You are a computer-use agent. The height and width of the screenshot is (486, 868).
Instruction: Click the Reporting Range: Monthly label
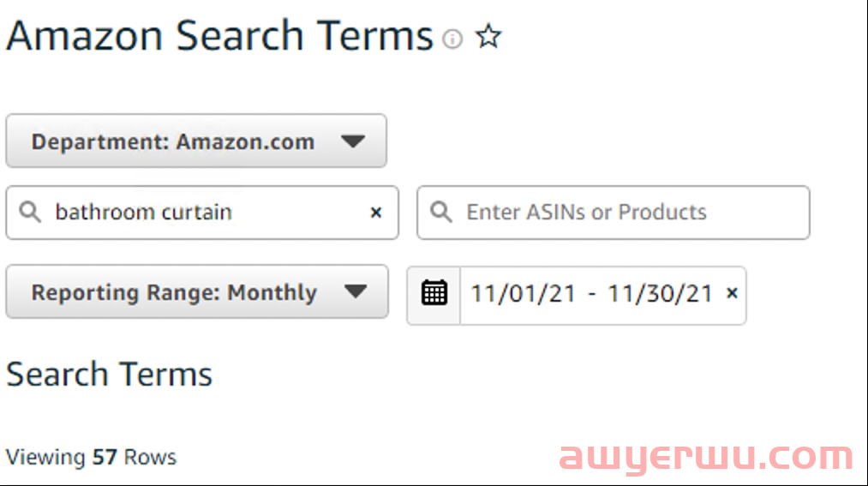pyautogui.click(x=174, y=292)
